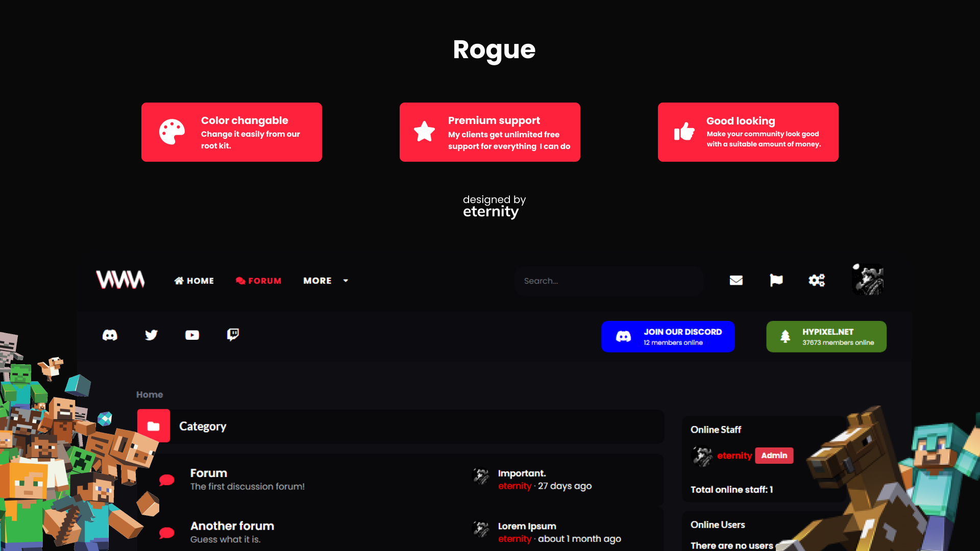Viewport: 980px width, 551px height.
Task: Click the site logo to expand homepage
Action: pyautogui.click(x=120, y=280)
